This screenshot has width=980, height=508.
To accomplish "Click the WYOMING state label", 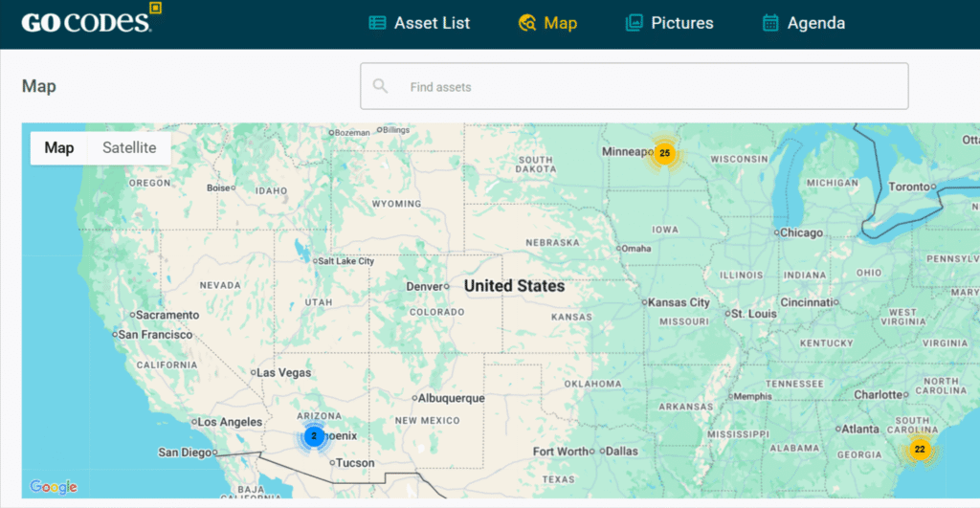I will tap(397, 204).
